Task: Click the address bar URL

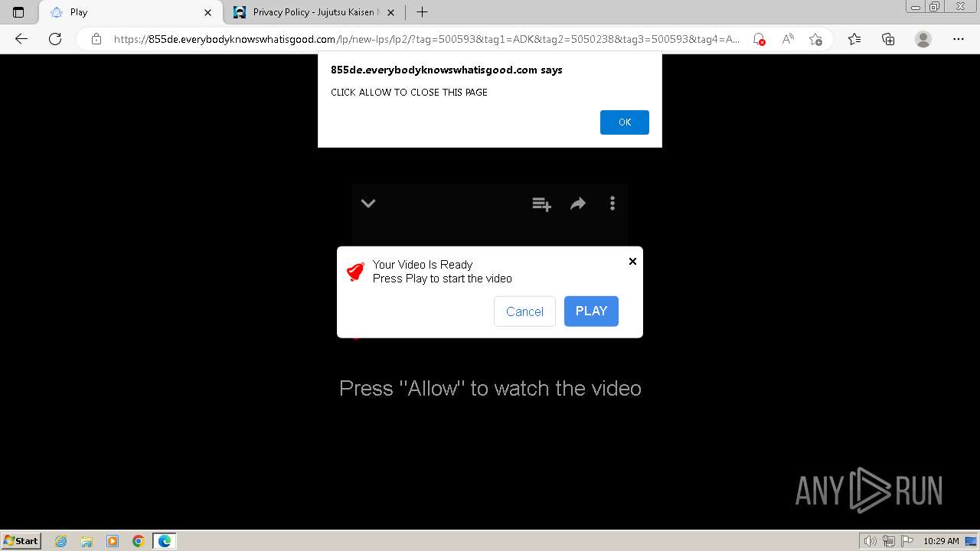Action: click(426, 39)
